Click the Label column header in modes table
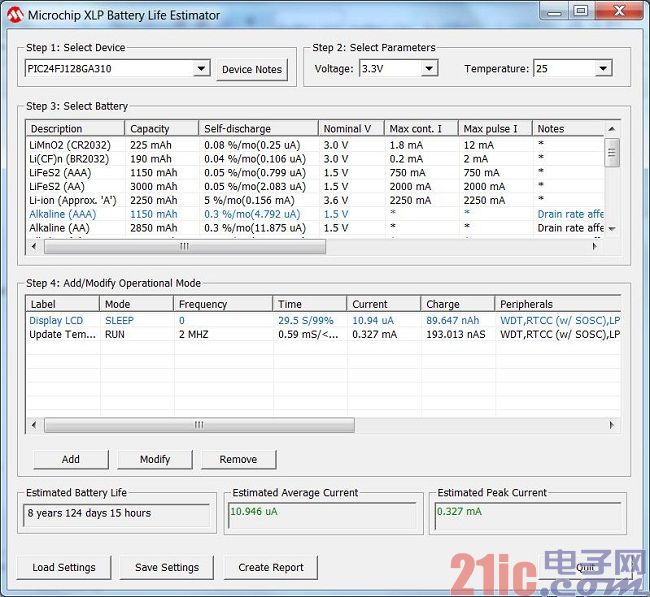 pyautogui.click(x=63, y=304)
